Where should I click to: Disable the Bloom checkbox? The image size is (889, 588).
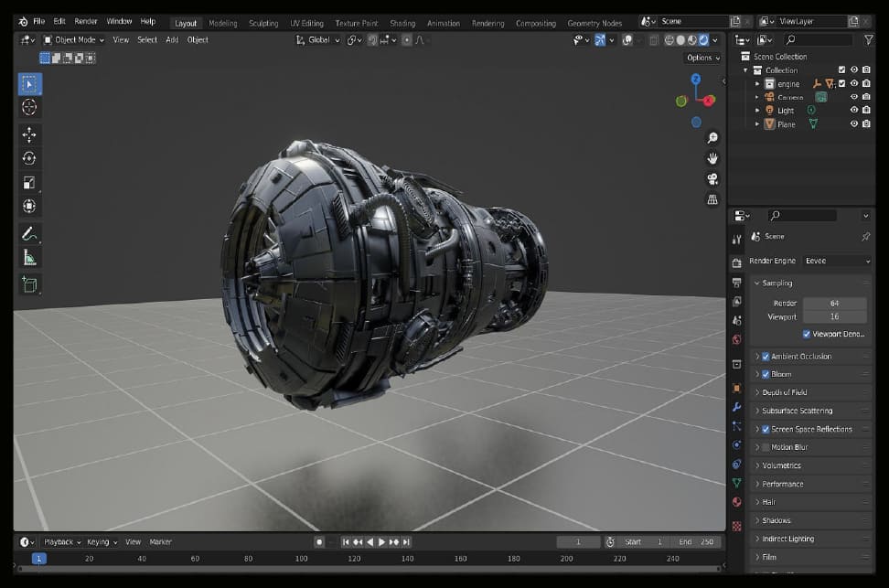[x=766, y=374]
